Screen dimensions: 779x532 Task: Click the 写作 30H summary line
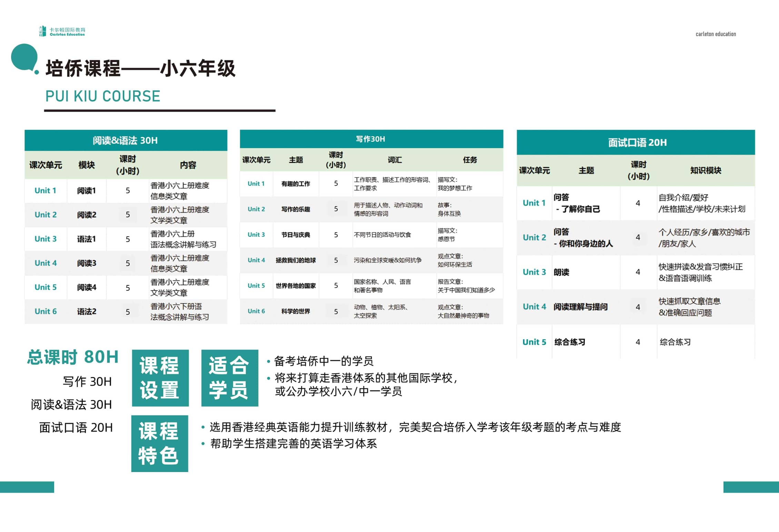click(x=87, y=381)
